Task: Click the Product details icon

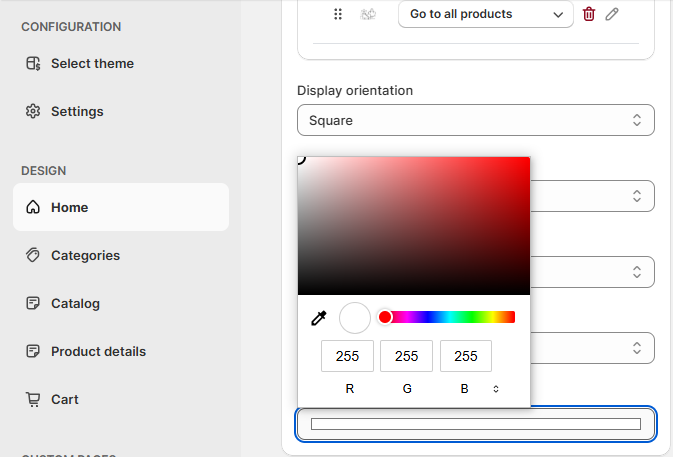Action: pos(33,351)
